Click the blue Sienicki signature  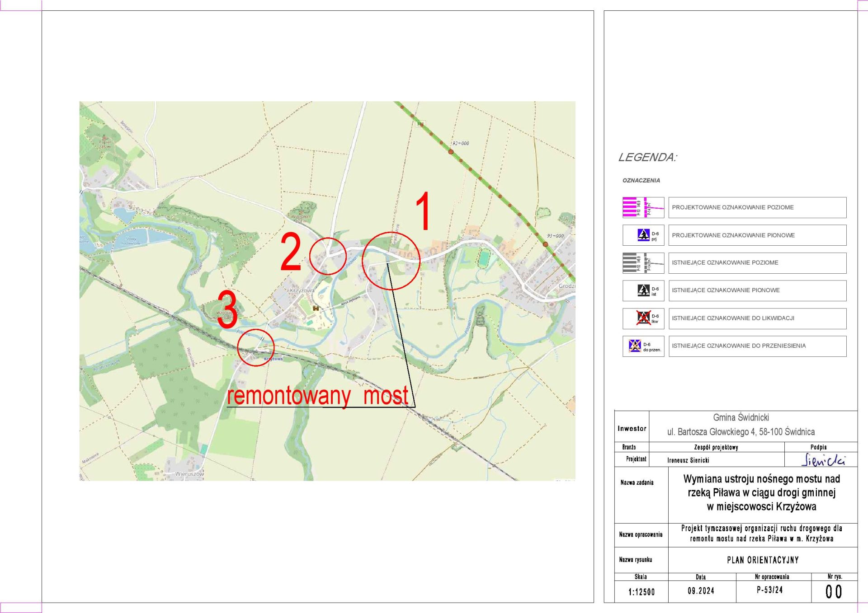pyautogui.click(x=823, y=460)
